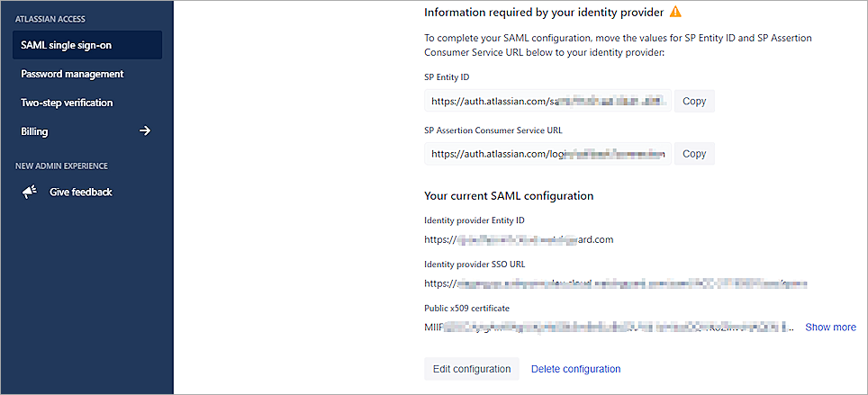The image size is (868, 395).
Task: Copy the SP Assertion Consumer Service URL
Action: (x=693, y=154)
